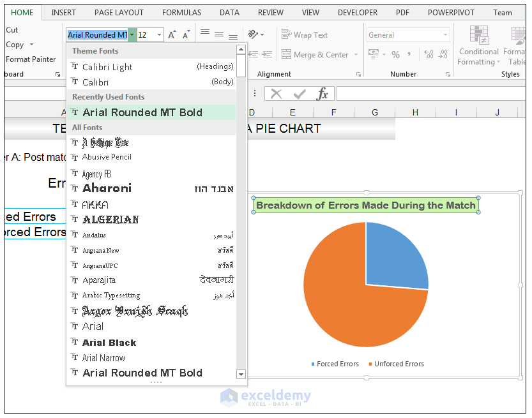Open the POWERPIVOT tab
The width and height of the screenshot is (532, 418).
(x=451, y=13)
